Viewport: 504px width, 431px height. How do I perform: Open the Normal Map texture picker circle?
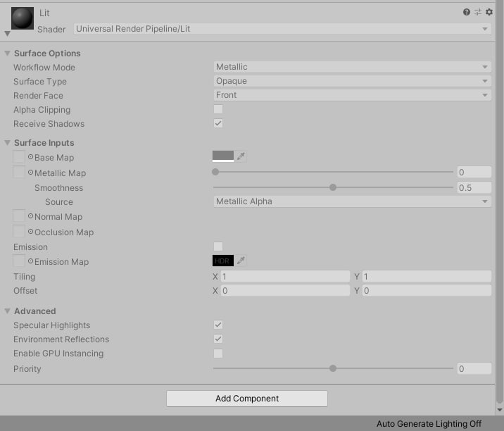click(x=30, y=216)
